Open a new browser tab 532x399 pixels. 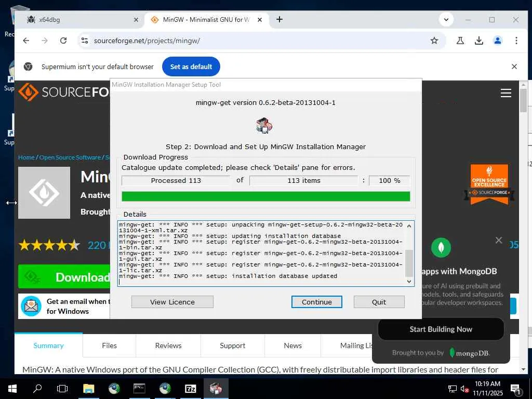(x=279, y=19)
